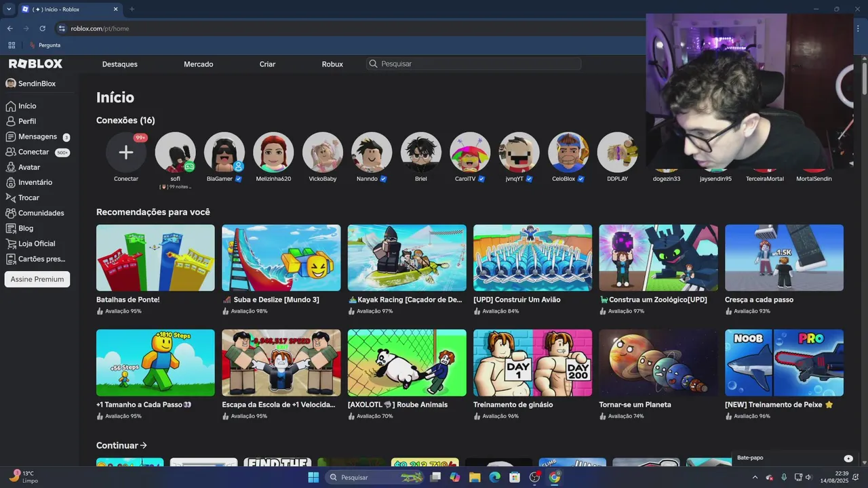Click the Roblox Pesquisar search field
The image size is (868, 488).
pyautogui.click(x=473, y=64)
